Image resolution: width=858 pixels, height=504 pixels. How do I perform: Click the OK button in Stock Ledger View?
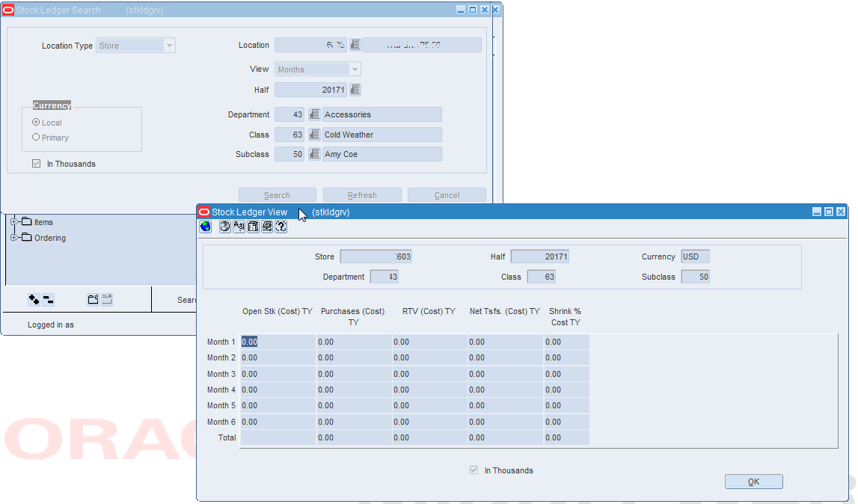pyautogui.click(x=753, y=481)
